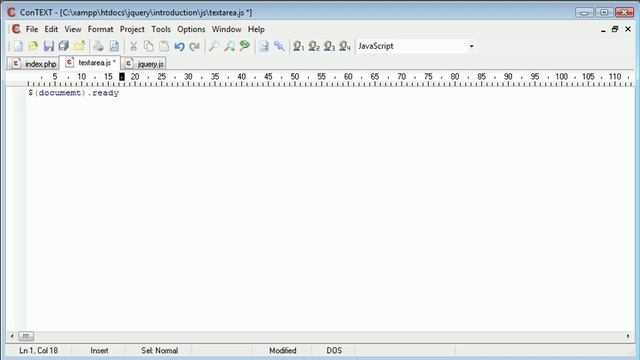
Task: Click the Insert mode status indicator
Action: (x=99, y=351)
